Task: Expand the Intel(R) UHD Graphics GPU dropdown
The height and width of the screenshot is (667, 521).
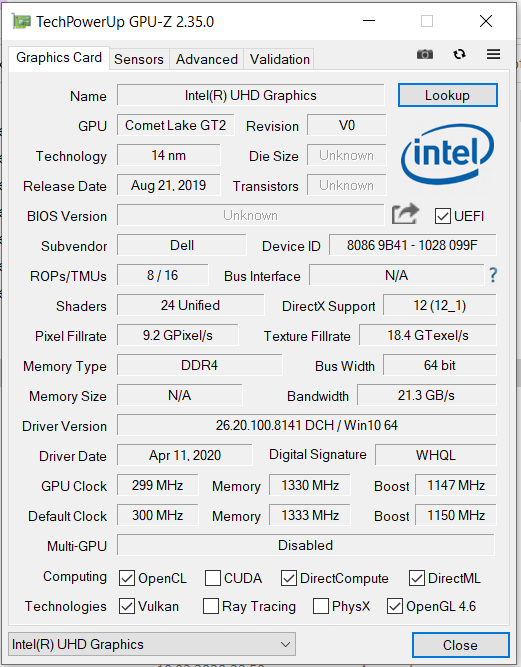Action: click(152, 644)
